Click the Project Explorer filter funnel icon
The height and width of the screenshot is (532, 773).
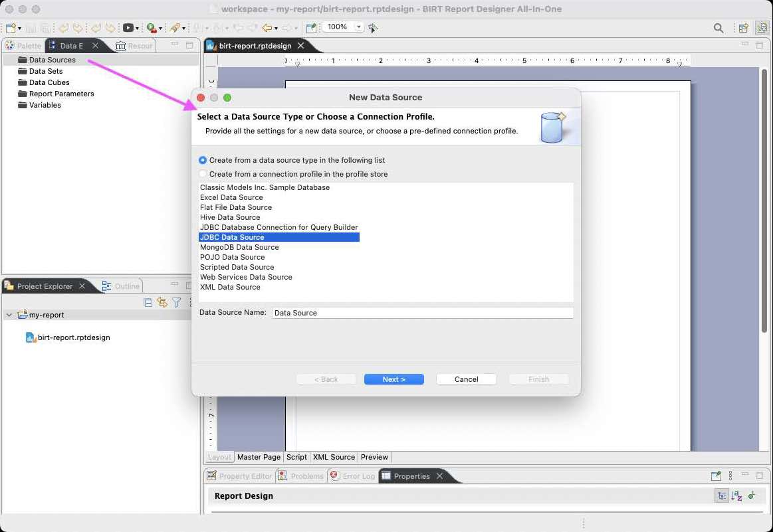point(177,302)
